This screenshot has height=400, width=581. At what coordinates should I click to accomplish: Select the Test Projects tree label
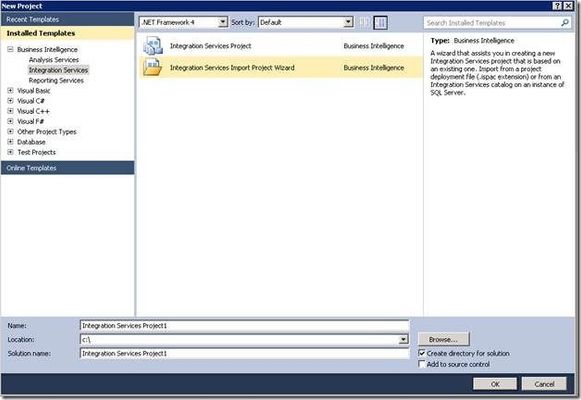[x=36, y=152]
